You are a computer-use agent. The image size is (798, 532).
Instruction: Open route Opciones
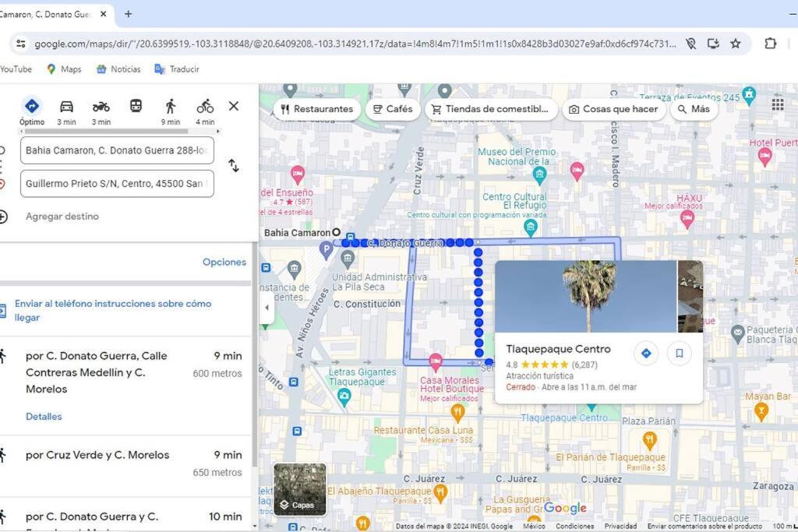coord(224,262)
